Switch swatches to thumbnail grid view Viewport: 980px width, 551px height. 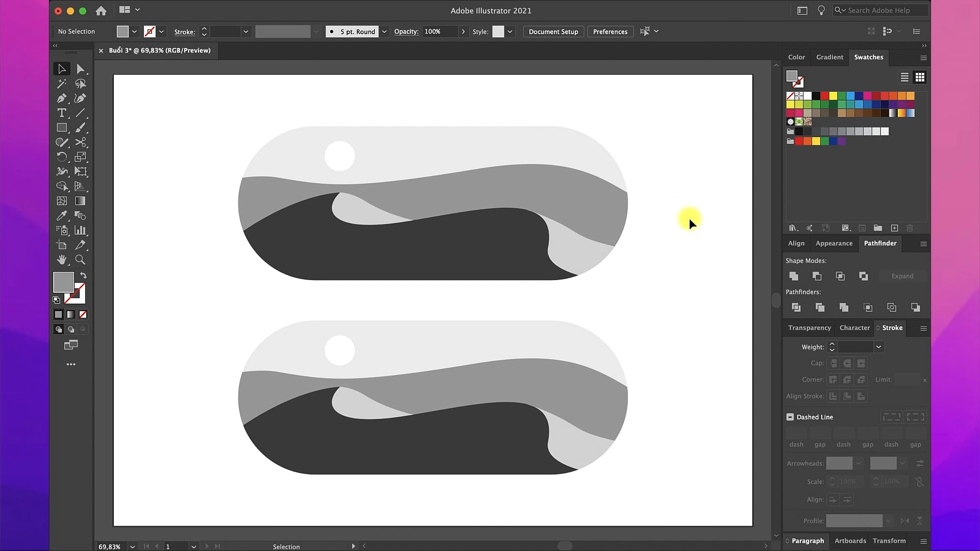tap(920, 77)
